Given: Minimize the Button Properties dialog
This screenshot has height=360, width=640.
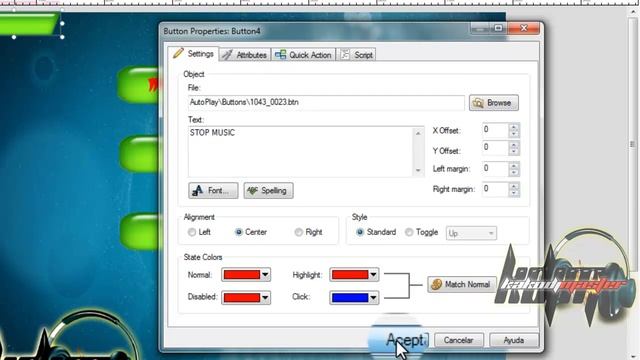Looking at the screenshot, I should (x=480, y=28).
